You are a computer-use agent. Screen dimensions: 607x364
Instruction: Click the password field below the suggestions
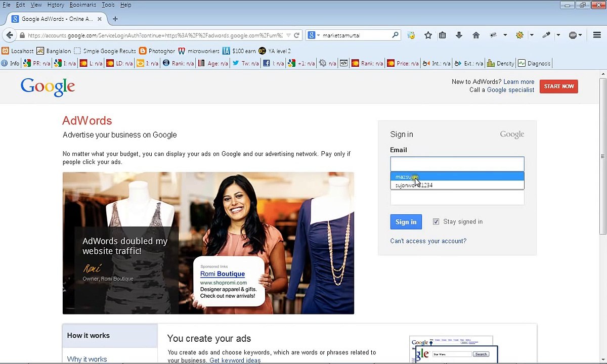(x=457, y=197)
